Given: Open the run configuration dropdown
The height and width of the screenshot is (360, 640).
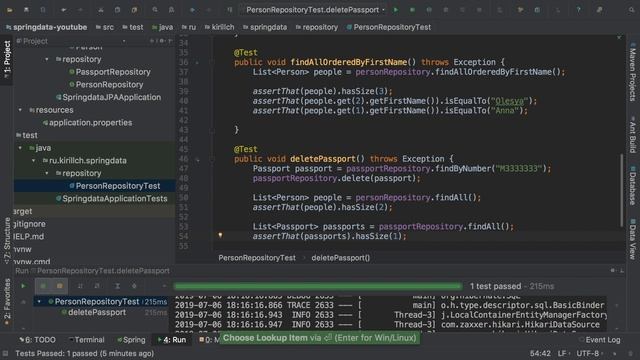Looking at the screenshot, I should [x=314, y=10].
